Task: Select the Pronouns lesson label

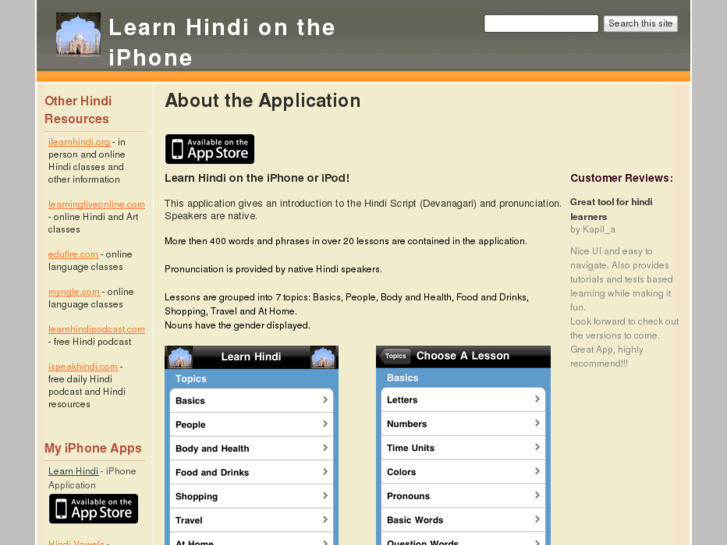Action: pos(408,496)
